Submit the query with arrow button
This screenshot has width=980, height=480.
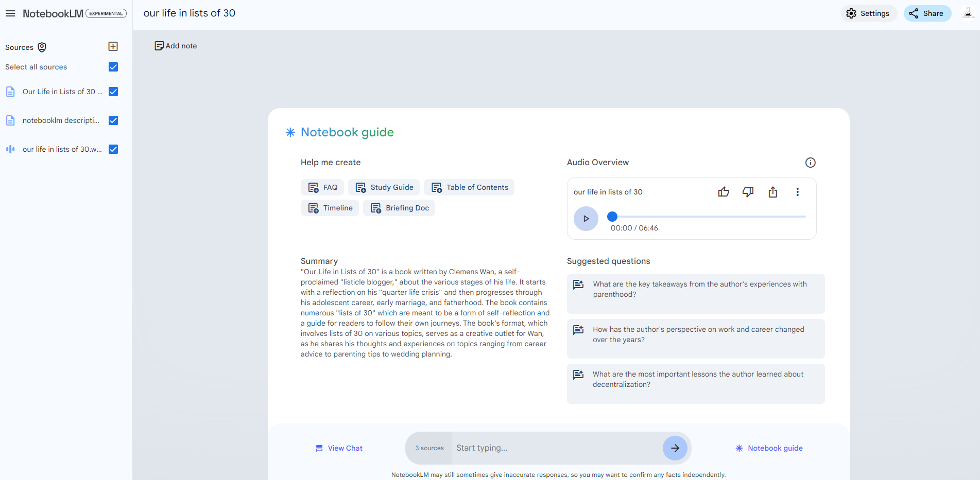coord(675,448)
